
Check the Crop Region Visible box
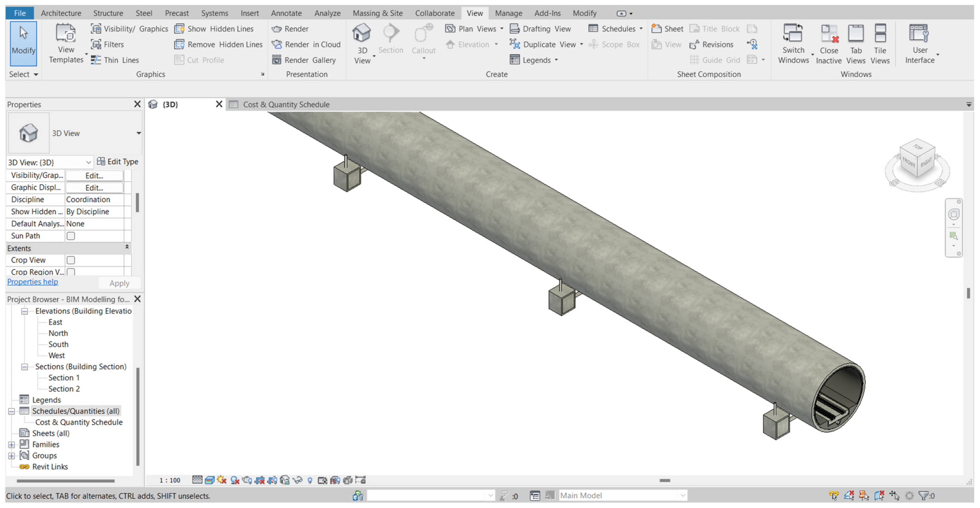[71, 272]
